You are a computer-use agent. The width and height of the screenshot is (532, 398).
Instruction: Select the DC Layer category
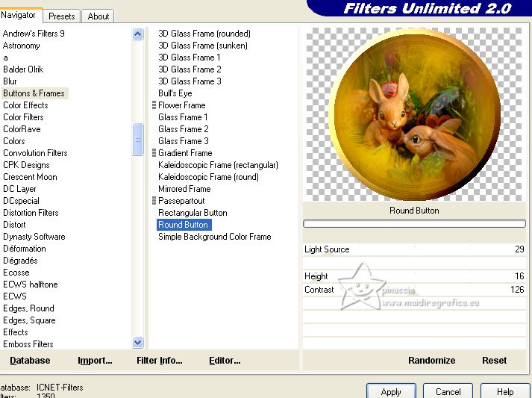[19, 189]
